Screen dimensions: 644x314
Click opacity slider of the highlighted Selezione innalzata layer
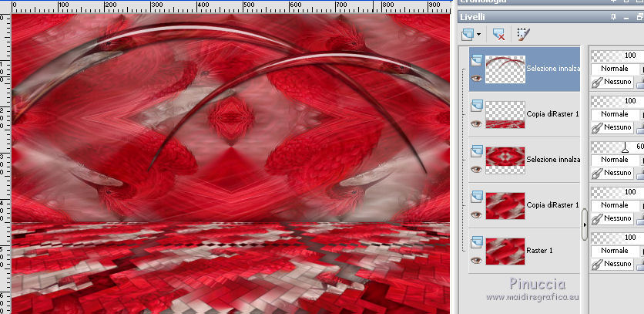click(x=616, y=56)
